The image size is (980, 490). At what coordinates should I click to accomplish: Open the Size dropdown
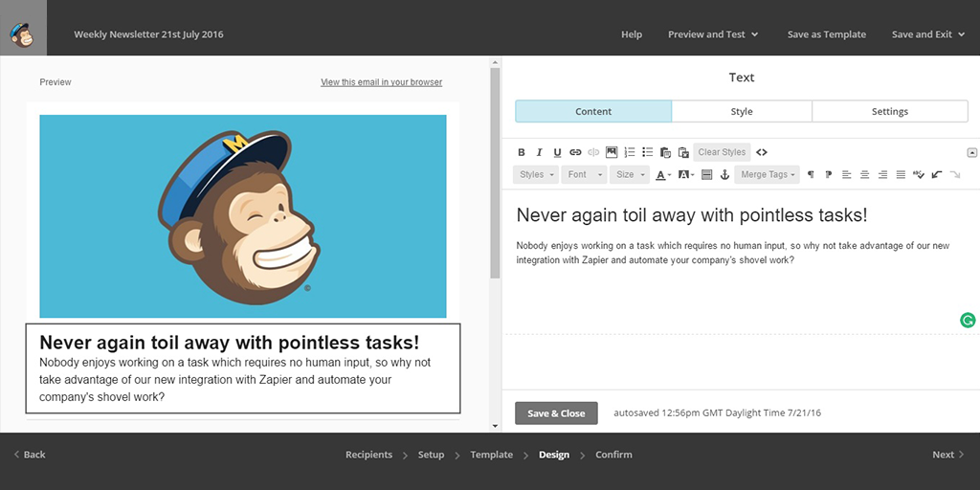[x=630, y=174]
